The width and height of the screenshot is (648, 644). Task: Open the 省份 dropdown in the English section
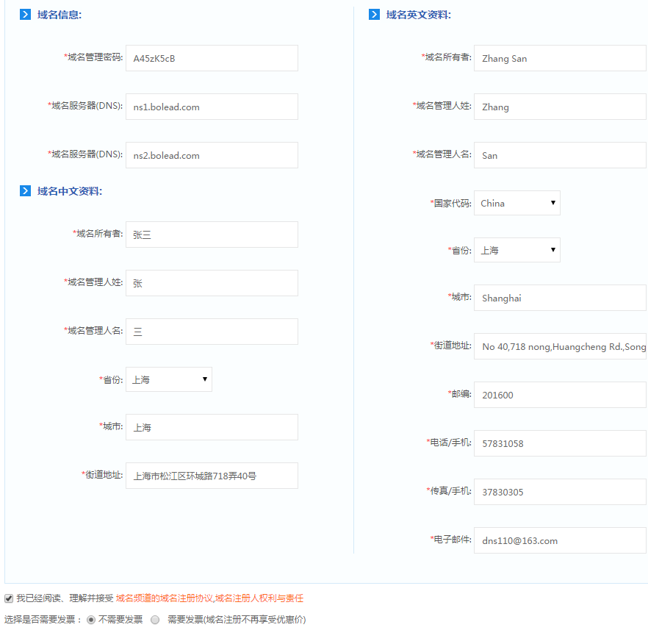coord(516,250)
